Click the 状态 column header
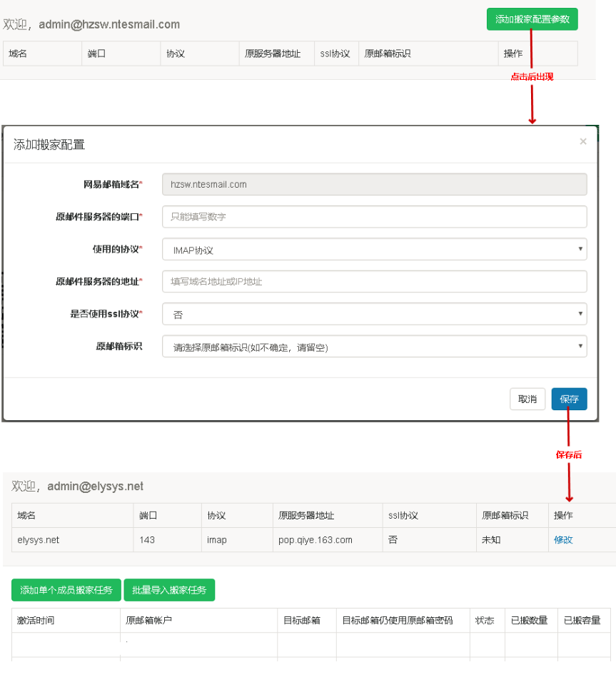 point(486,620)
